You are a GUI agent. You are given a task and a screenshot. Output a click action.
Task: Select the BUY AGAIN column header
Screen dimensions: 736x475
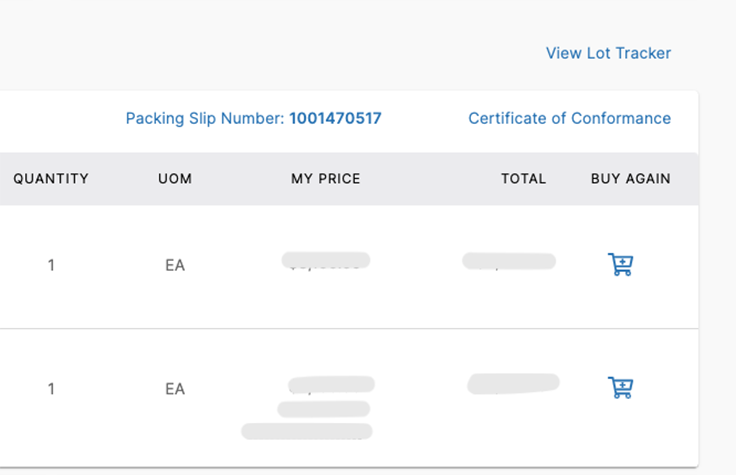point(631,179)
